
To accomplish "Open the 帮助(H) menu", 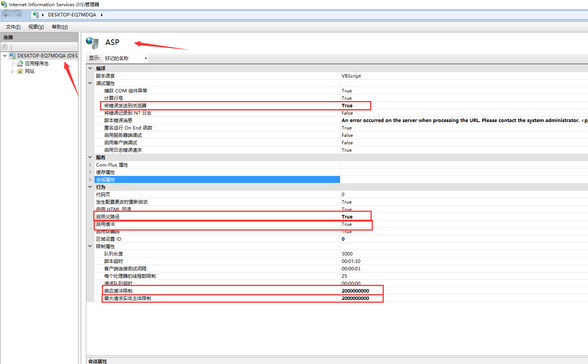I will click(60, 27).
